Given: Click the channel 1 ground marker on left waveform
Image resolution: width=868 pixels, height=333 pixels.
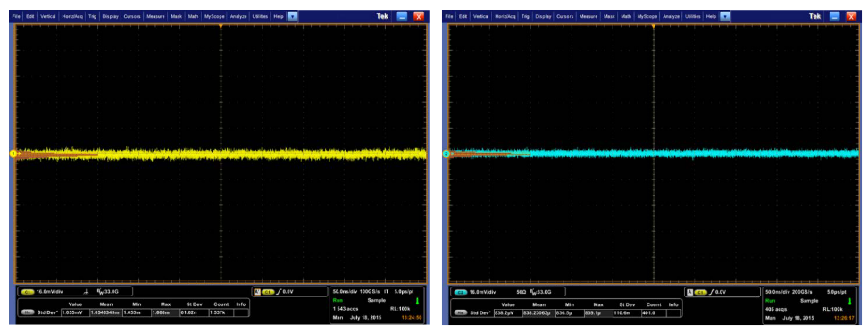Looking at the screenshot, I should click(13, 154).
